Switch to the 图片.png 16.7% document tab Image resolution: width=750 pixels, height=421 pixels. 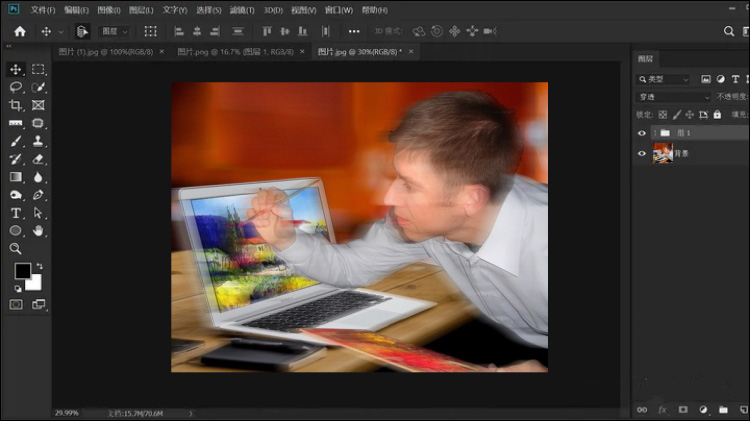(235, 52)
